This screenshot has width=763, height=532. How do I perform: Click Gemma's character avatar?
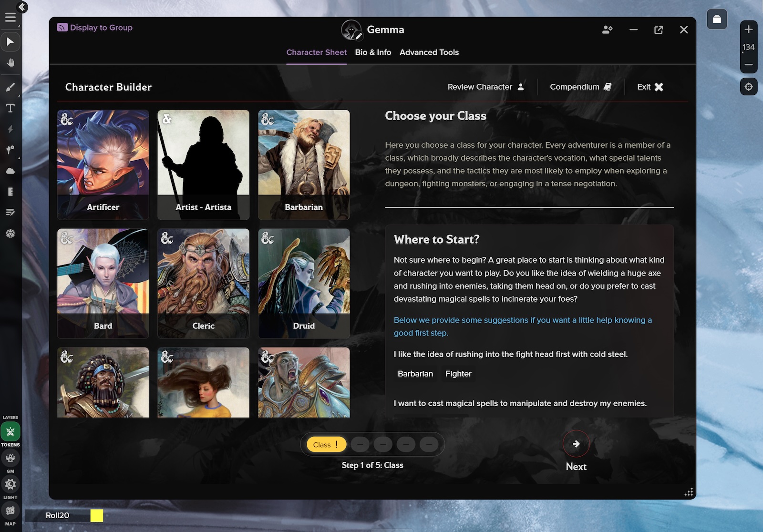click(x=351, y=30)
